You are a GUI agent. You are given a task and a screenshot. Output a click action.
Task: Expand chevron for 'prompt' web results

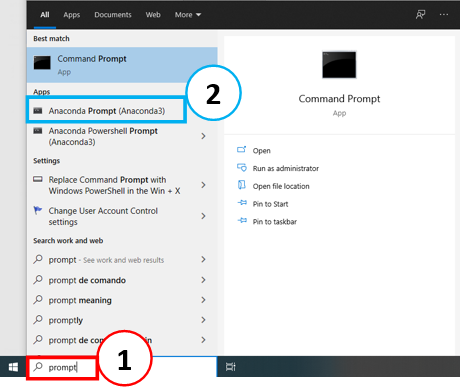[x=203, y=259]
